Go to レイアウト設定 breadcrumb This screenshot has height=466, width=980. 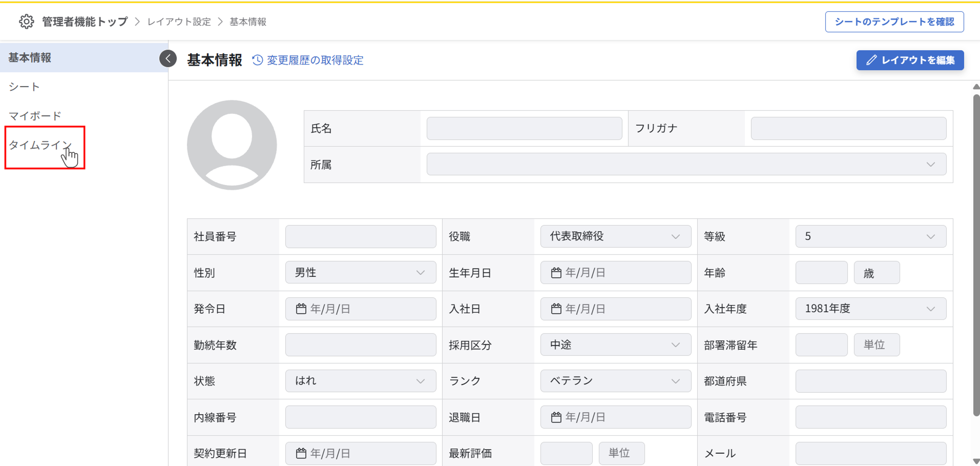click(x=179, y=22)
